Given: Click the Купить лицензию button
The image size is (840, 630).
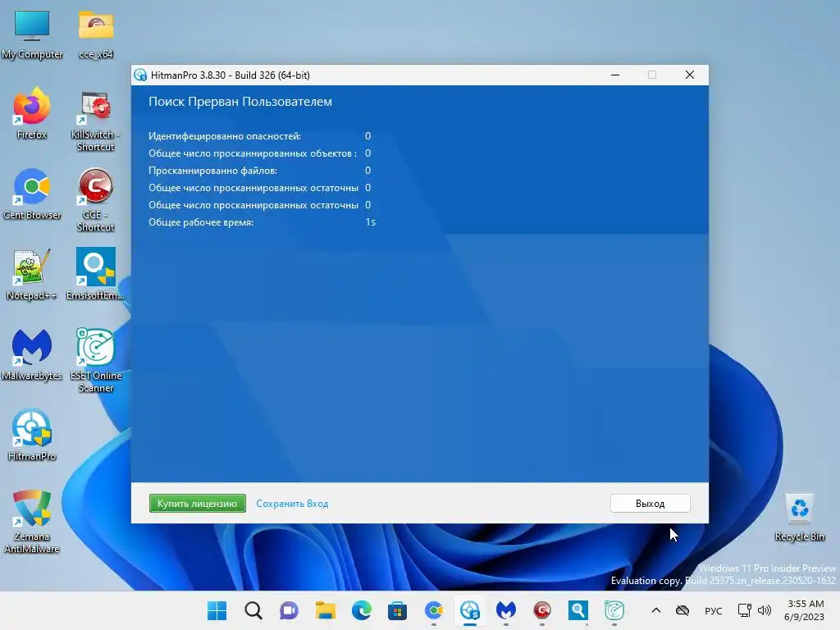Looking at the screenshot, I should pyautogui.click(x=197, y=504).
